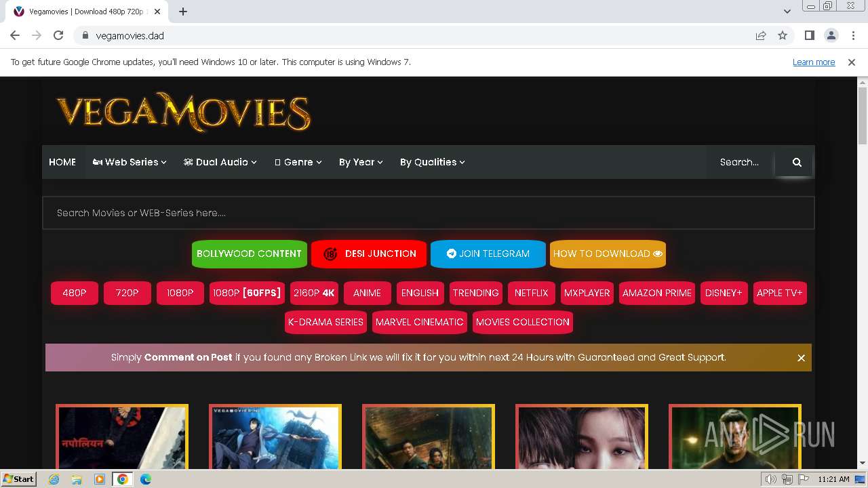Screen dimensions: 868x488
Task: Open the DISNEY+ category tag
Action: 724,293
